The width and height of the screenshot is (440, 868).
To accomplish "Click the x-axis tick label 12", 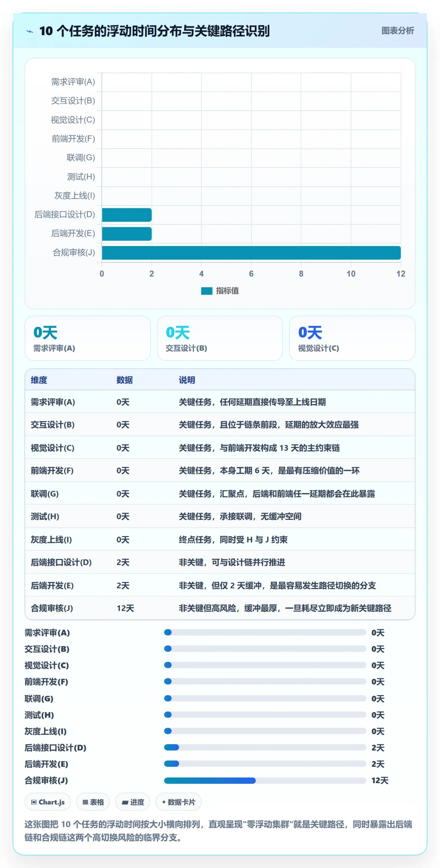I will point(401,274).
